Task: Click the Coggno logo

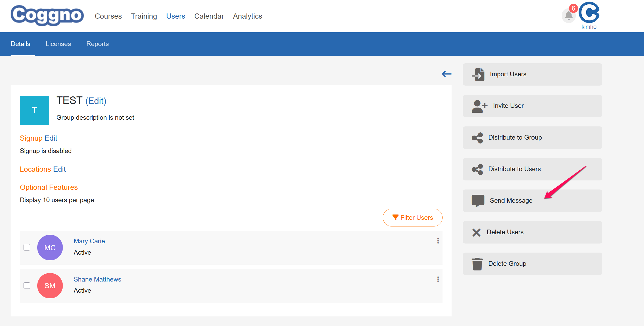Action: [x=47, y=16]
